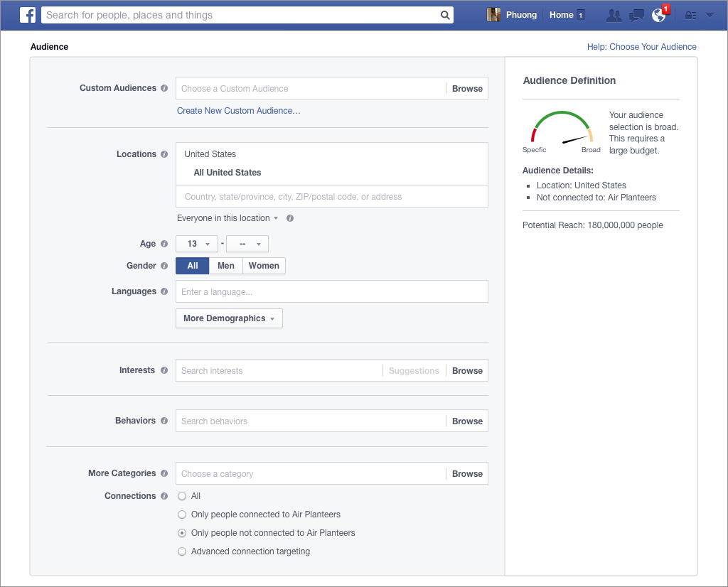Select Only people connected to Air Planteers

pos(182,515)
